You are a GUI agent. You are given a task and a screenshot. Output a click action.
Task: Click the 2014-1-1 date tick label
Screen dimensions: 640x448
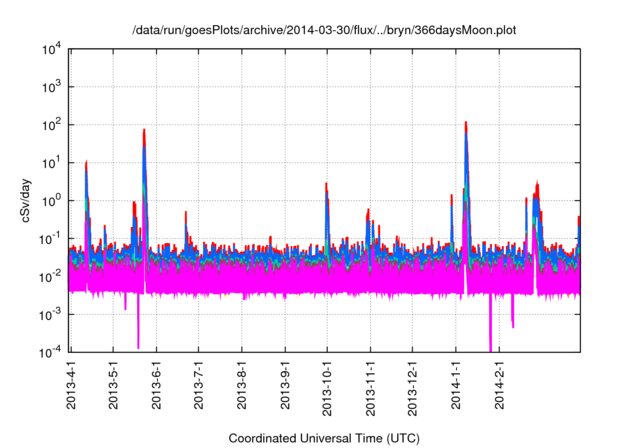[x=456, y=389]
